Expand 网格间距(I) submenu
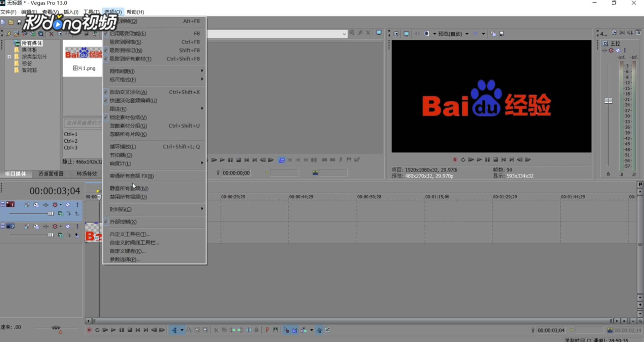The width and height of the screenshot is (644, 342). (155, 71)
